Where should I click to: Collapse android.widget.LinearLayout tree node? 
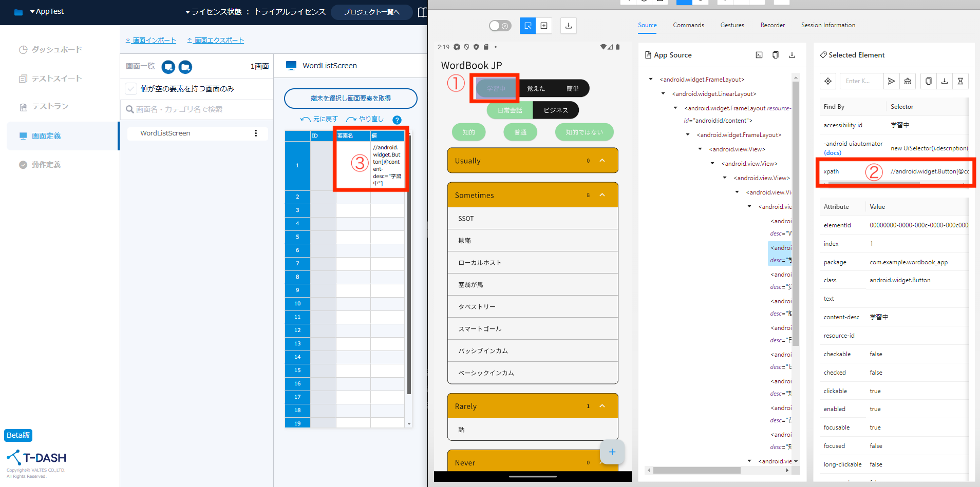coord(663,94)
